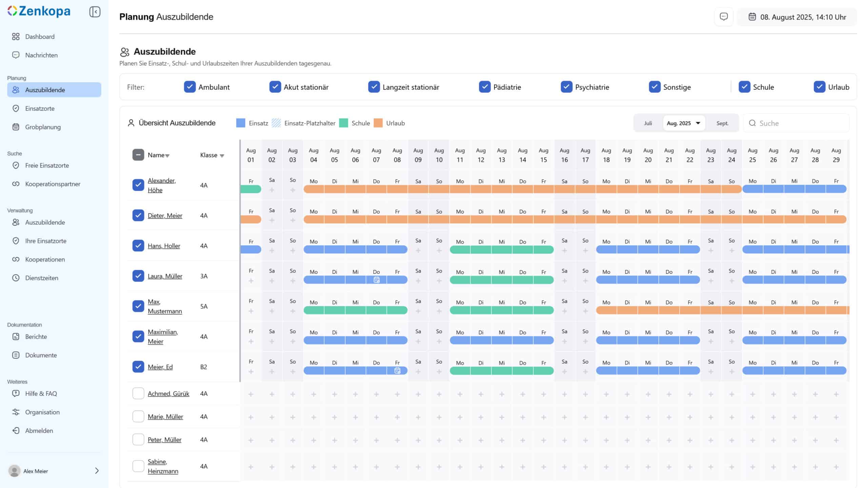Viewport: 868px width, 488px height.
Task: Open the chat message icon in the header
Action: 724,17
